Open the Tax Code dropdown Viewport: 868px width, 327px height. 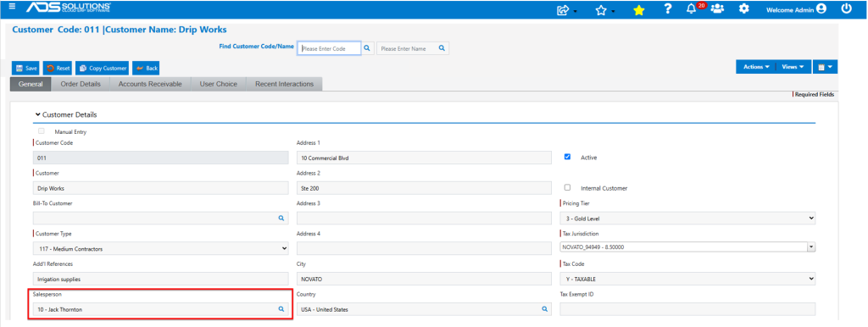[x=688, y=279]
